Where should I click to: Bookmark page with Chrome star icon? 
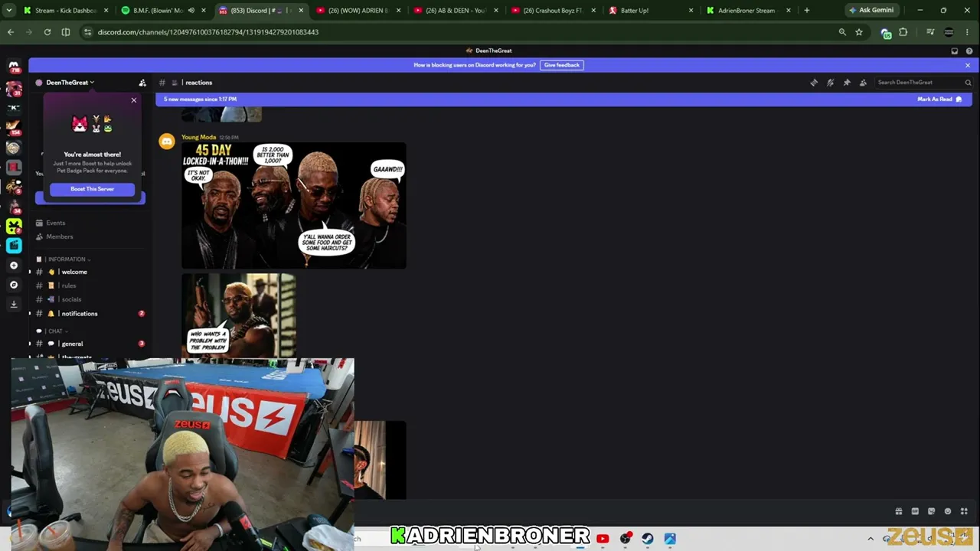coord(859,32)
